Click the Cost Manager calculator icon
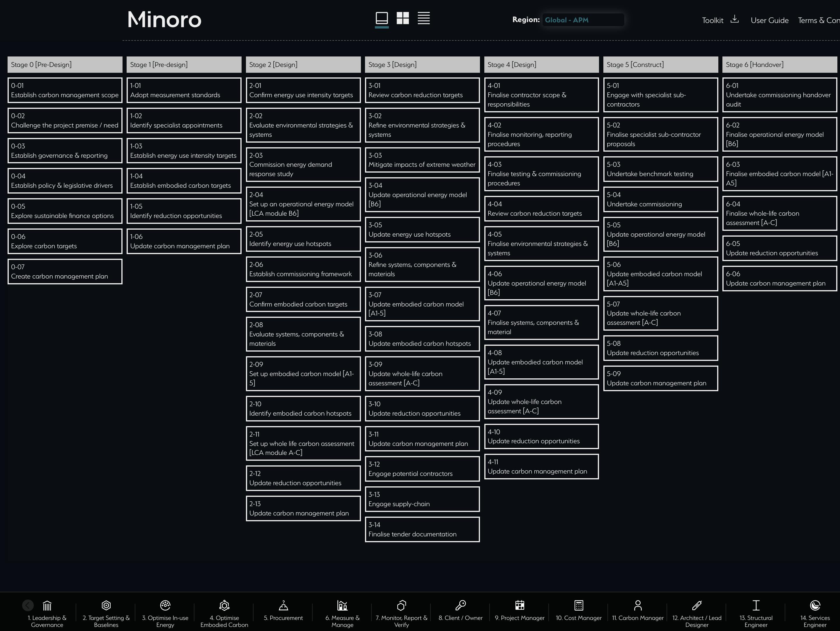 tap(578, 606)
